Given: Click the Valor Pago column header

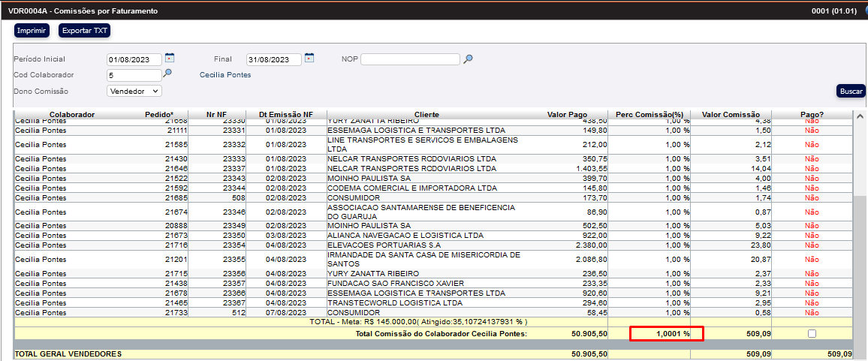Looking at the screenshot, I should point(567,115).
